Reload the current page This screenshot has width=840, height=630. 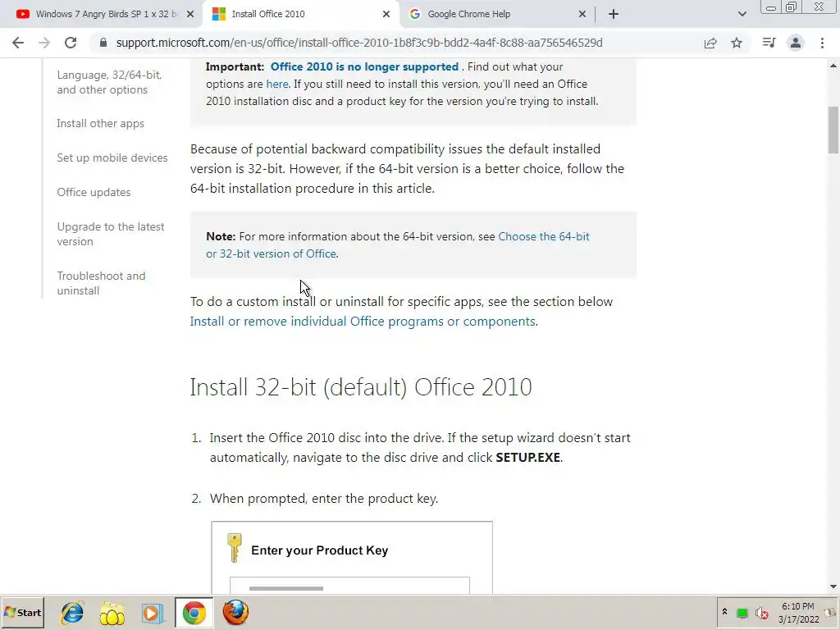[x=71, y=43]
